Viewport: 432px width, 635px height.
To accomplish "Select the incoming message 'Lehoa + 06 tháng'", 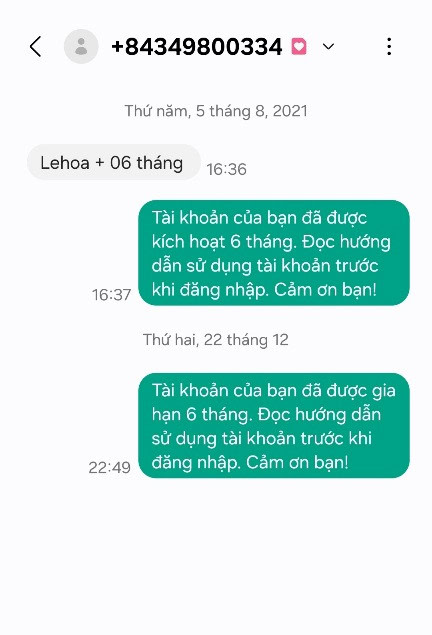I will tap(114, 162).
